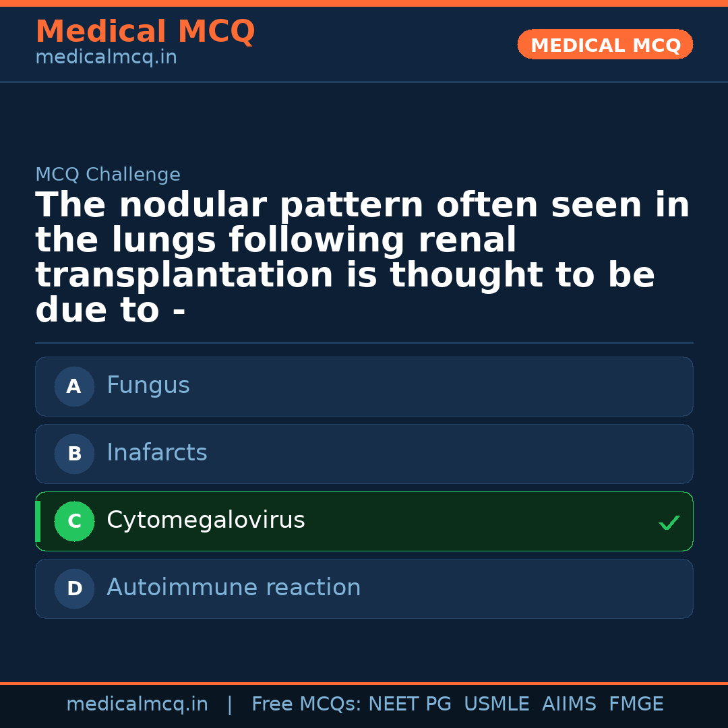Select the FMGE footer label

pyautogui.click(x=636, y=704)
